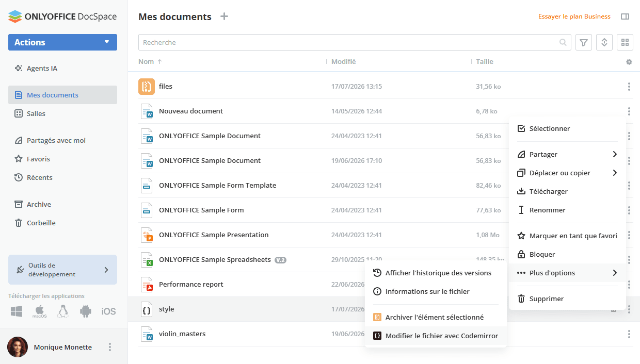Expand the Déplacer ou copier submenu

point(567,173)
